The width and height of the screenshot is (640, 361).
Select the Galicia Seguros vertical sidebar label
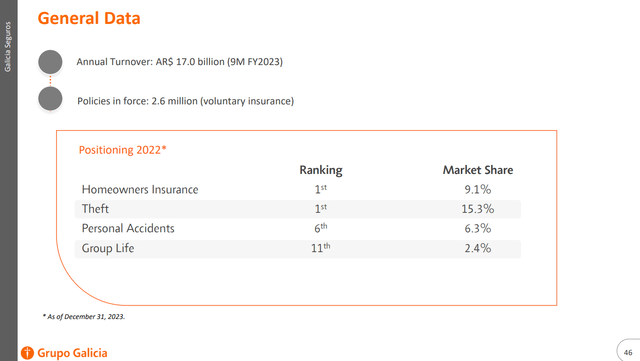pyautogui.click(x=8, y=47)
